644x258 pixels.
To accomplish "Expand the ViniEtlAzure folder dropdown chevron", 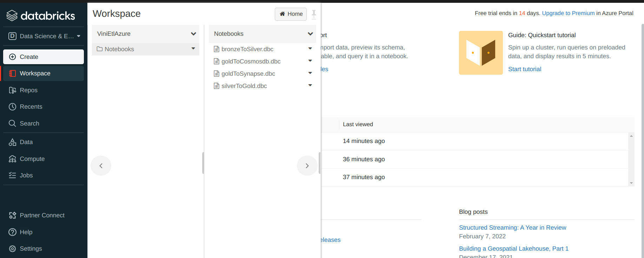I will point(193,34).
